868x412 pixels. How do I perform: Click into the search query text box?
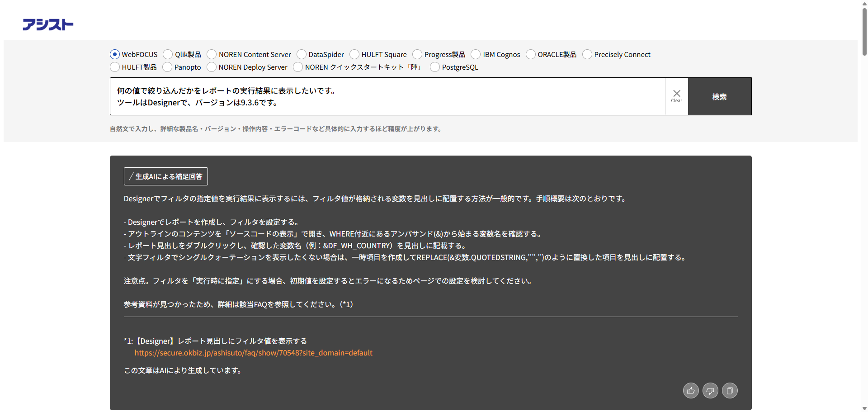(x=388, y=96)
